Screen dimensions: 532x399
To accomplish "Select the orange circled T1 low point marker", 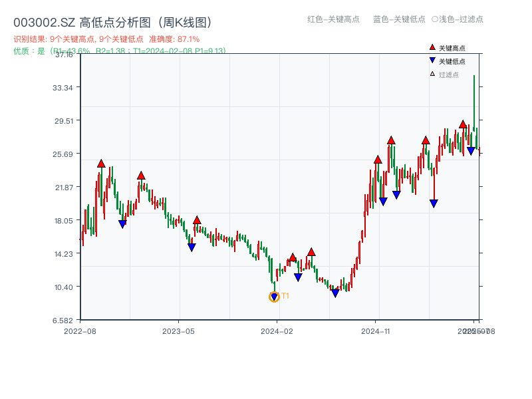I will (x=274, y=297).
